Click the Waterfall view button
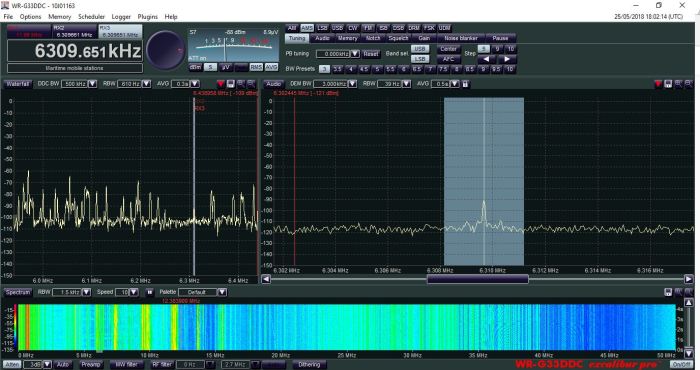The width and height of the screenshot is (700, 370). 18,84
